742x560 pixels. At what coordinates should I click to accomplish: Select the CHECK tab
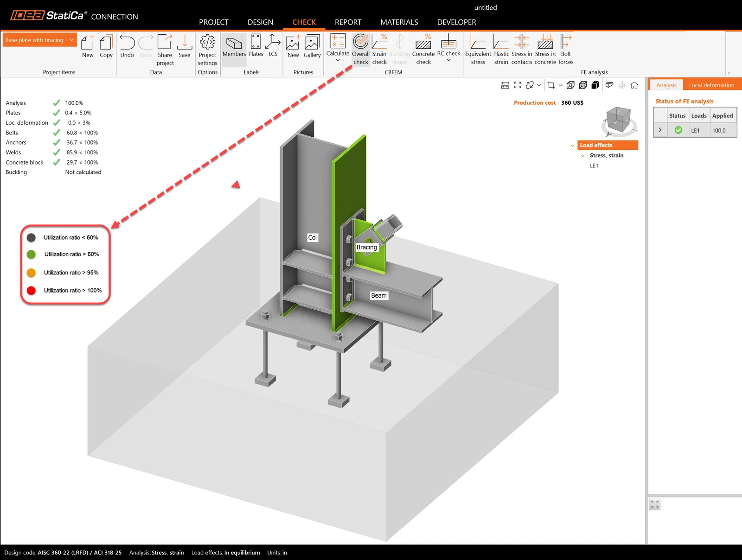(304, 22)
